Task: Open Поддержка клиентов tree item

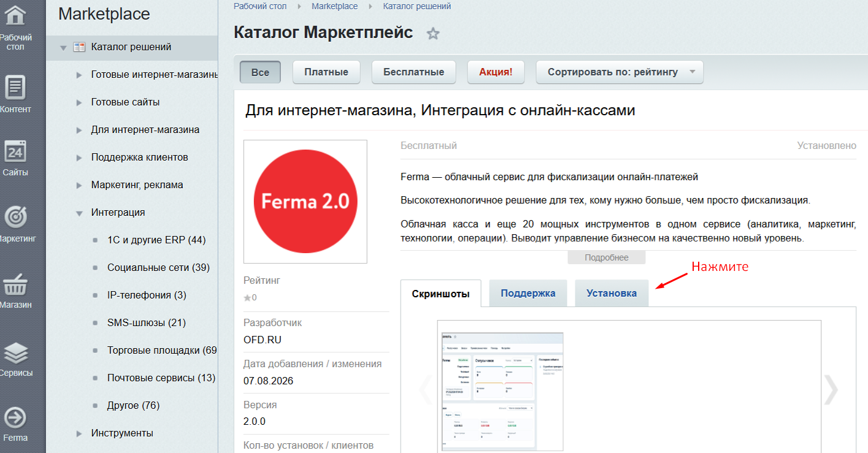Action: (140, 157)
